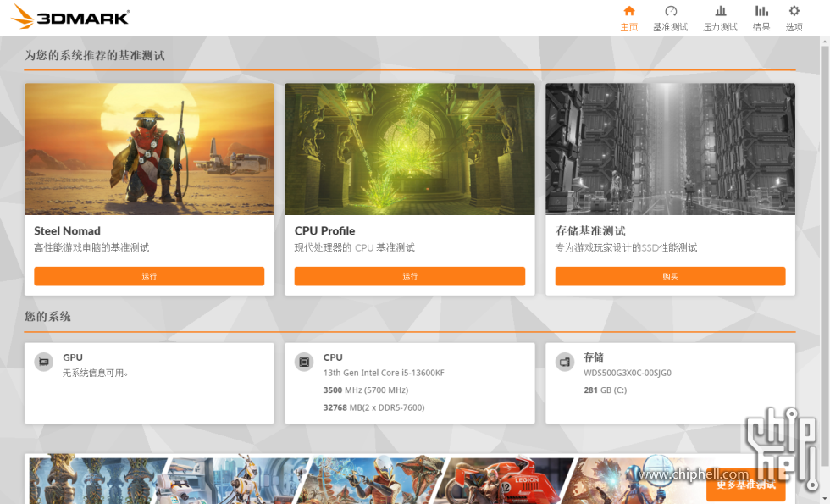Click the CPU Profile title
Screen dimensions: 830x504
click(x=324, y=230)
